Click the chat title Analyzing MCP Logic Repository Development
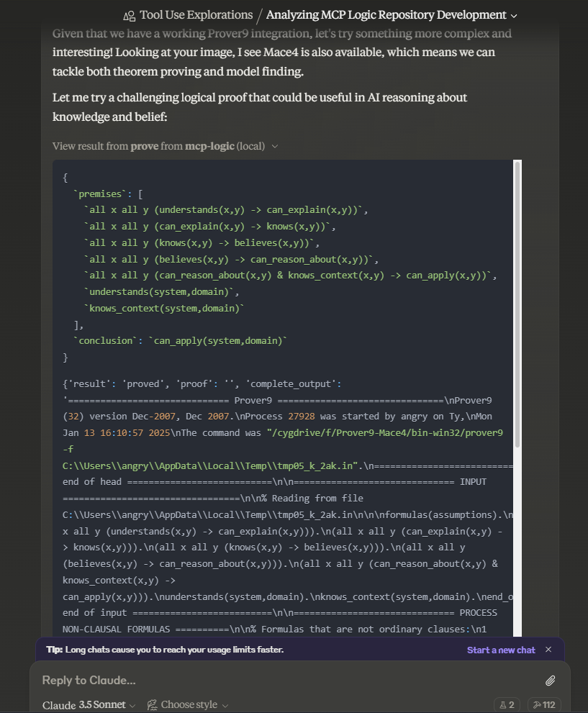588x713 pixels. (386, 15)
